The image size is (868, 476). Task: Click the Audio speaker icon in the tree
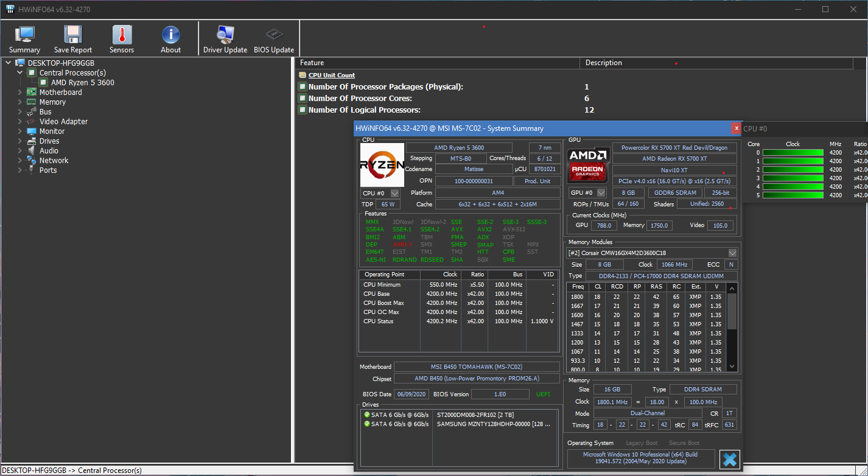[32, 150]
